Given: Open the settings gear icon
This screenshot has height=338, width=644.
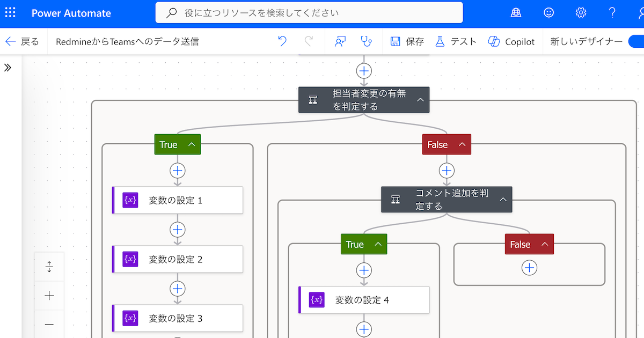Looking at the screenshot, I should pyautogui.click(x=581, y=13).
